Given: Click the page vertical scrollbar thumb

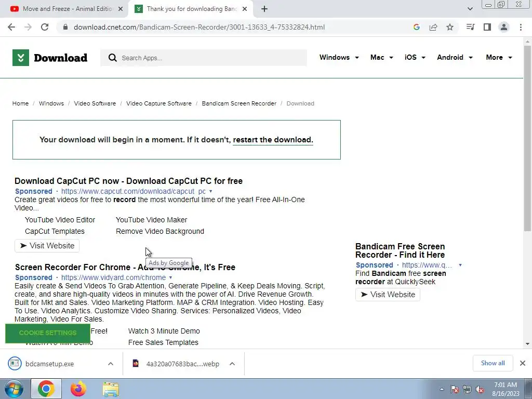Looking at the screenshot, I should (527, 138).
